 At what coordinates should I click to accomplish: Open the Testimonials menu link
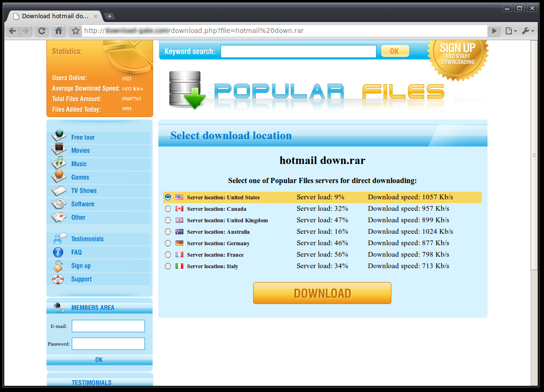pos(88,239)
